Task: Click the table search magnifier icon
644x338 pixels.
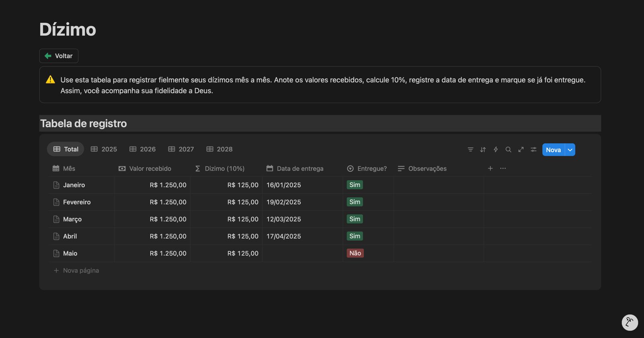Action: pos(508,150)
